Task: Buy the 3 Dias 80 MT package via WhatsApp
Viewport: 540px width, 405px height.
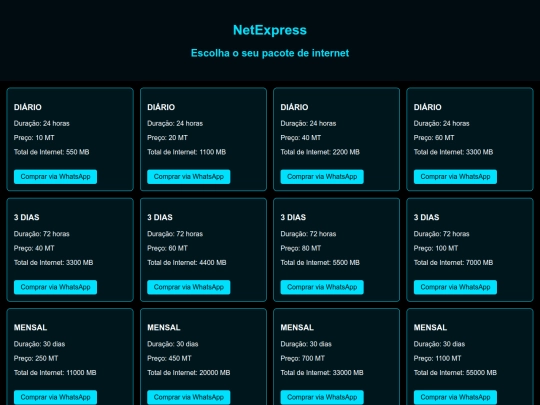Action: [322, 287]
